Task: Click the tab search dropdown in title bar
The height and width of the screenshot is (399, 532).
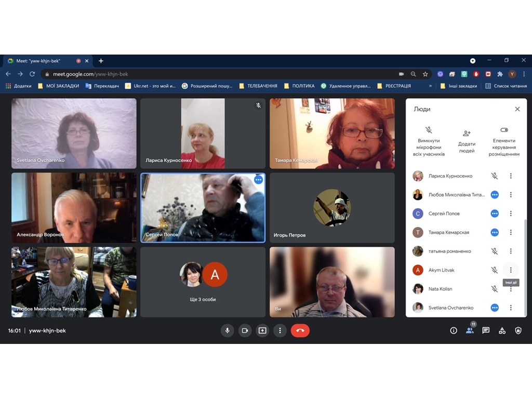Action: click(473, 61)
